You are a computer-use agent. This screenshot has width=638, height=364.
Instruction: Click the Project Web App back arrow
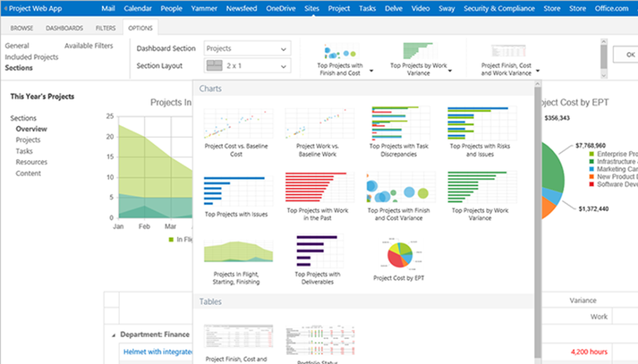[5, 8]
